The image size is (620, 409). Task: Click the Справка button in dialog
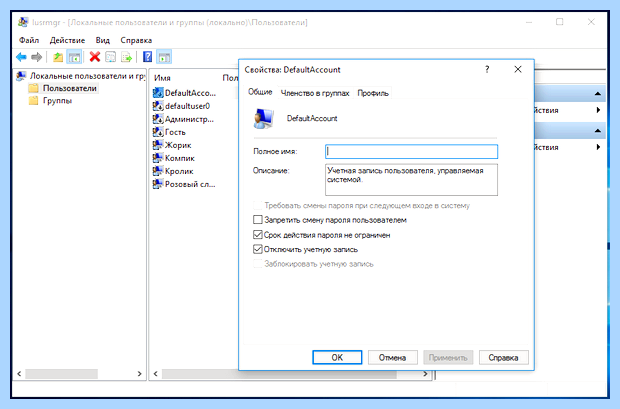pos(503,358)
